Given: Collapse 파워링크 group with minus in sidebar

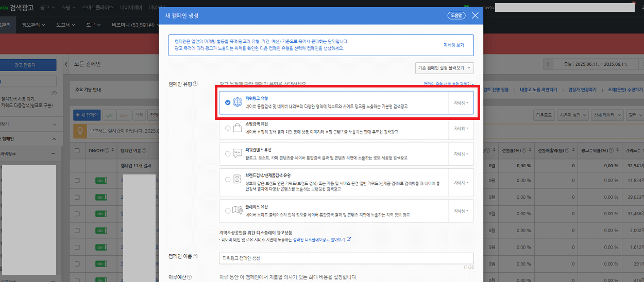Looking at the screenshot, I should point(53,153).
